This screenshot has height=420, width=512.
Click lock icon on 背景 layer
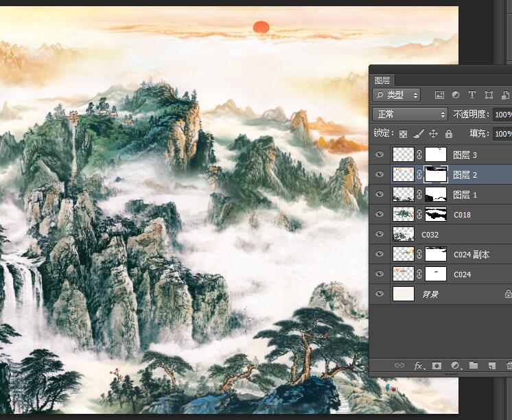pos(508,294)
